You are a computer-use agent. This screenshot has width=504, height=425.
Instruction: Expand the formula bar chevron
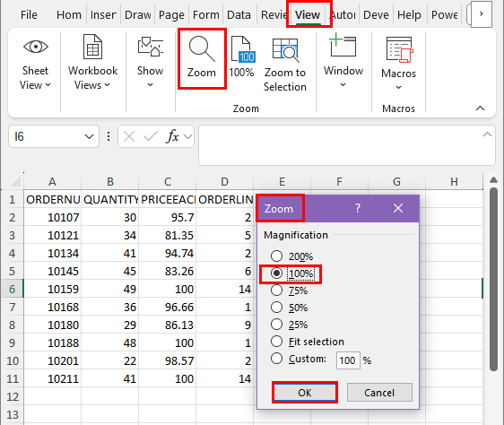point(487,134)
